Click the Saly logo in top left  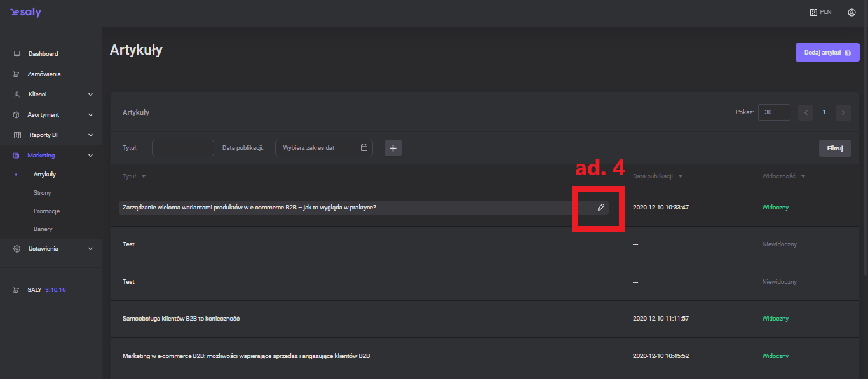pos(25,13)
